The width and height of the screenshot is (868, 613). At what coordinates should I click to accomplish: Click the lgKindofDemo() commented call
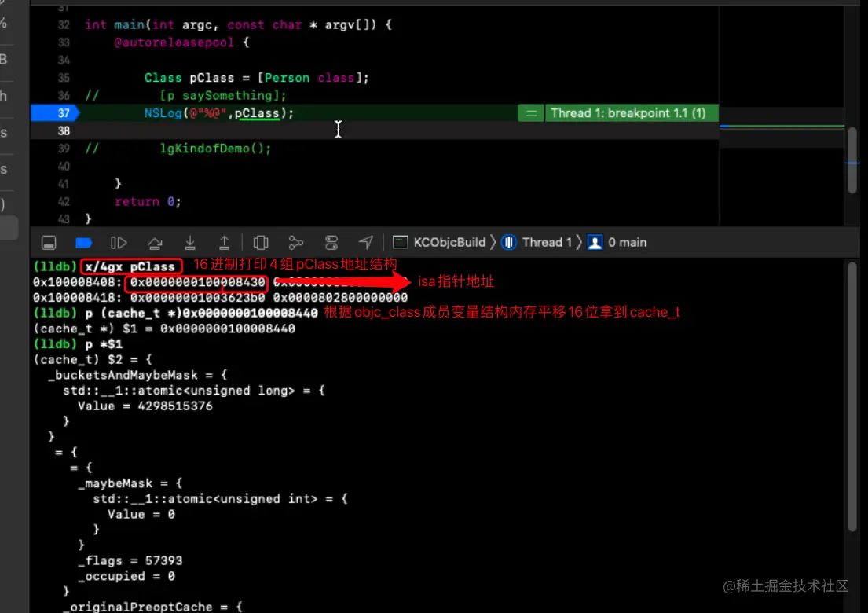coord(215,149)
